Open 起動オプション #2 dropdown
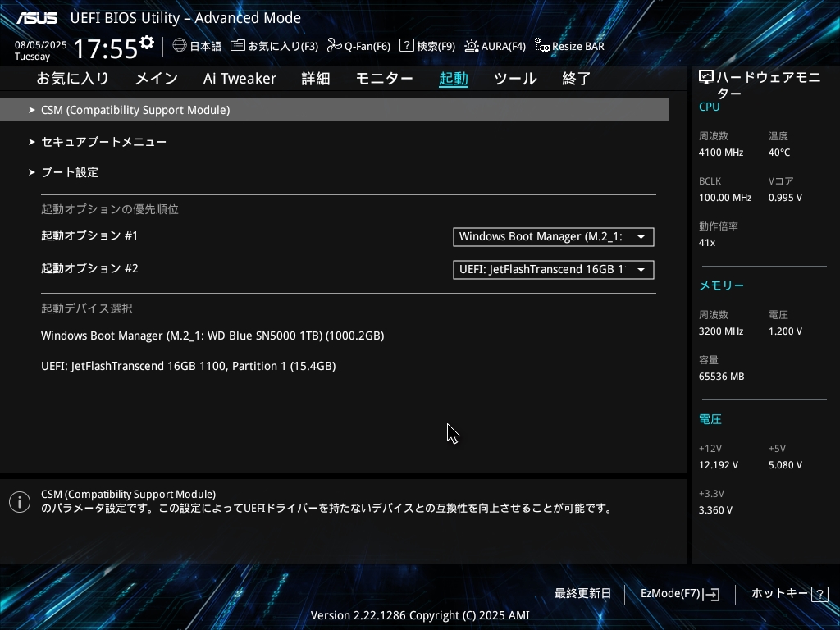This screenshot has height=630, width=840. (554, 269)
